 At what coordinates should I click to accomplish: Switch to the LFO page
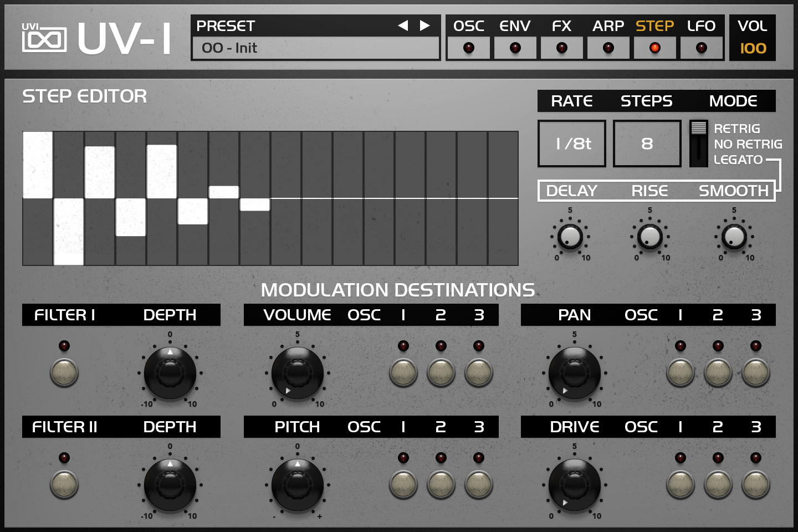pyautogui.click(x=702, y=38)
